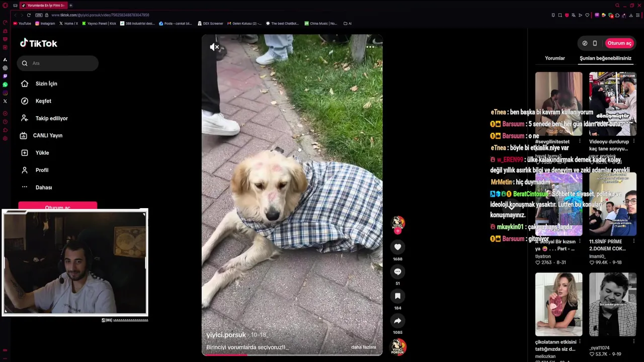Focus the 'Ara' search field
The height and width of the screenshot is (362, 644).
tap(57, 63)
